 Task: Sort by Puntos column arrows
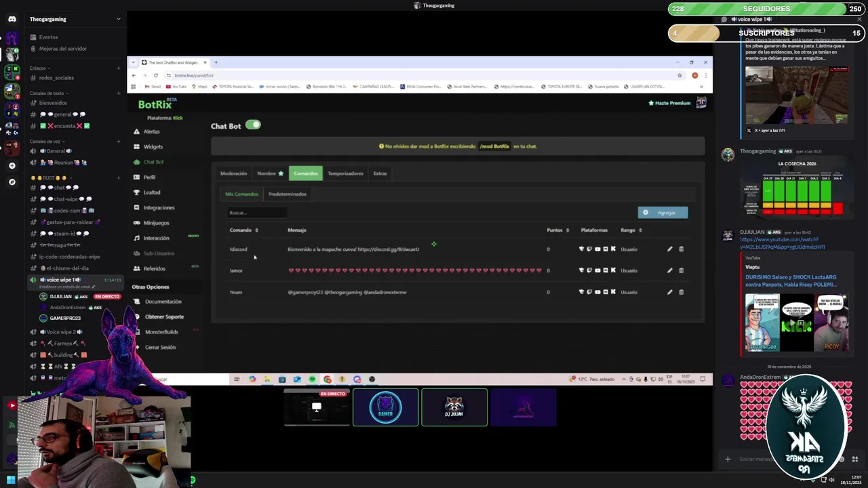(568, 230)
